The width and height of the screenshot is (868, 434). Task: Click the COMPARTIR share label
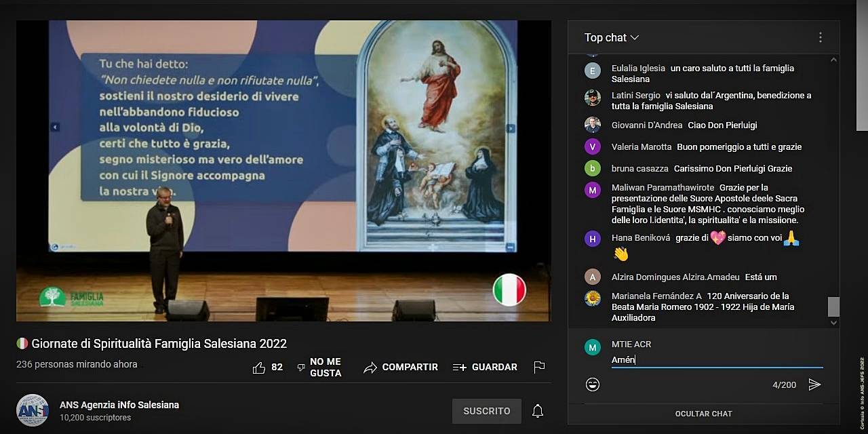(410, 368)
